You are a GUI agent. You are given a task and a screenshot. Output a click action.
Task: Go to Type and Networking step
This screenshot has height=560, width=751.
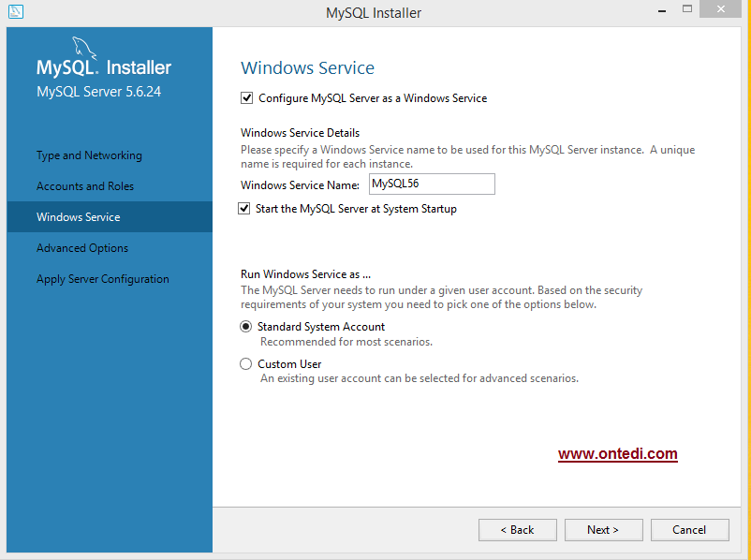pyautogui.click(x=89, y=155)
